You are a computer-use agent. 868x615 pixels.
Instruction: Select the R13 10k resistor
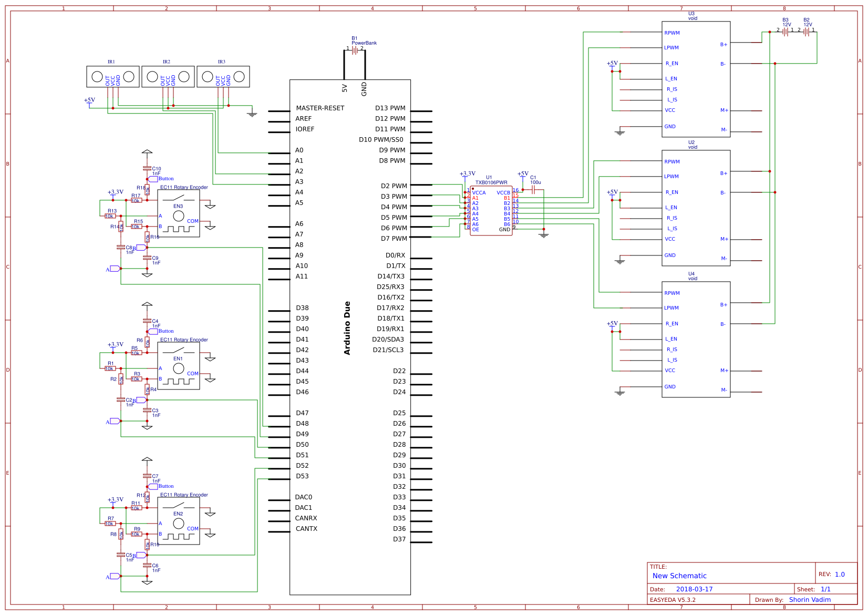point(111,216)
